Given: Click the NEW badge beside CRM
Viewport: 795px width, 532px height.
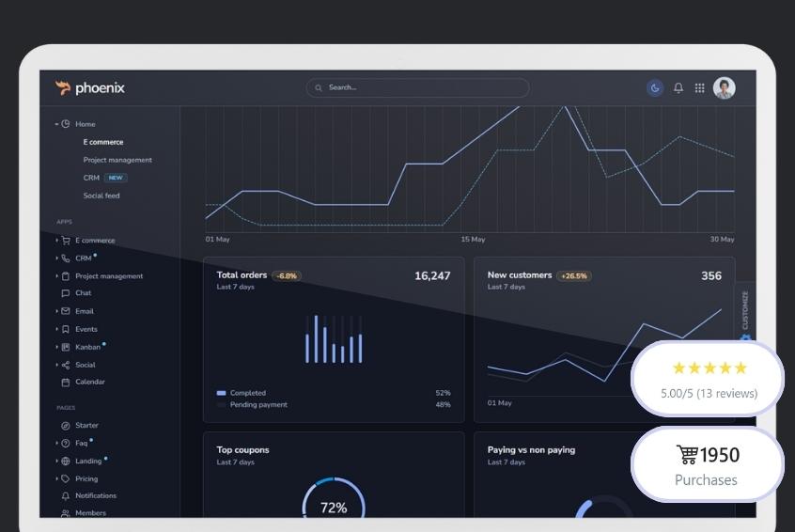Looking at the screenshot, I should click(x=116, y=178).
